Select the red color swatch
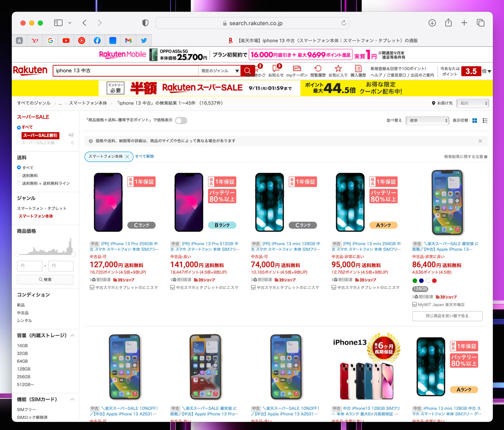The image size is (504, 430). [435, 280]
